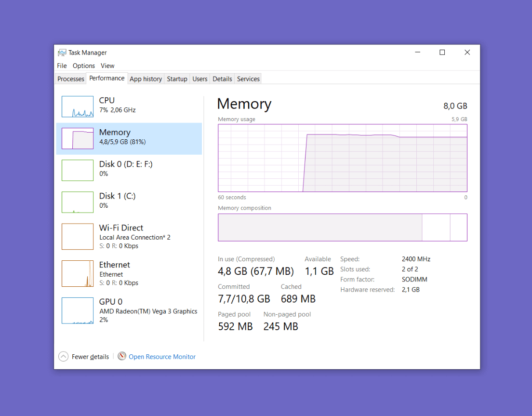This screenshot has width=532, height=416.
Task: Click the Fewer details up-arrow icon
Action: point(64,356)
